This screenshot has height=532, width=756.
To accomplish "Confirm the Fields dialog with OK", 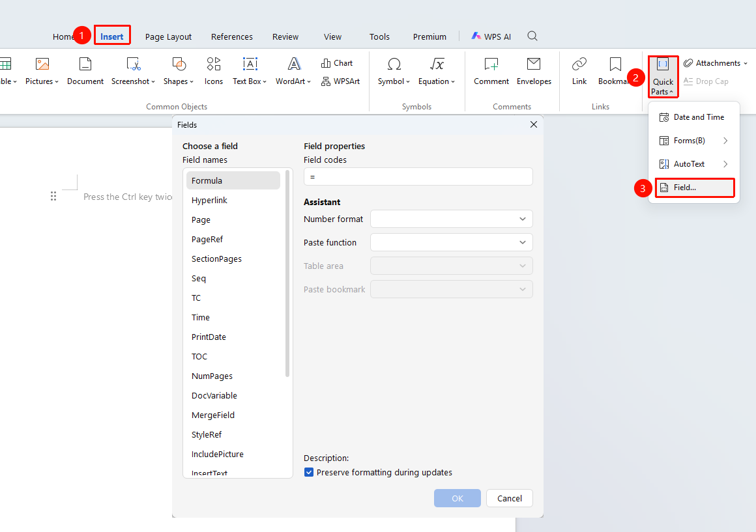I will [x=457, y=498].
